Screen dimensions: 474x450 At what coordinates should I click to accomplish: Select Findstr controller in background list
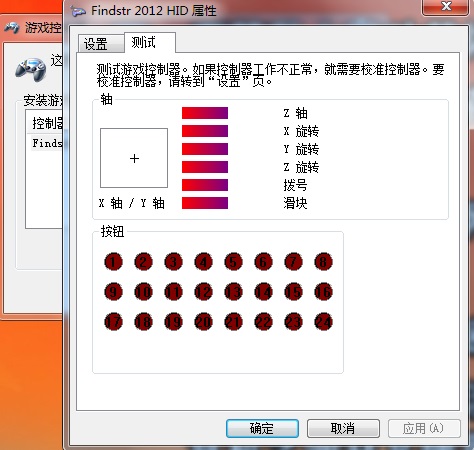point(47,143)
